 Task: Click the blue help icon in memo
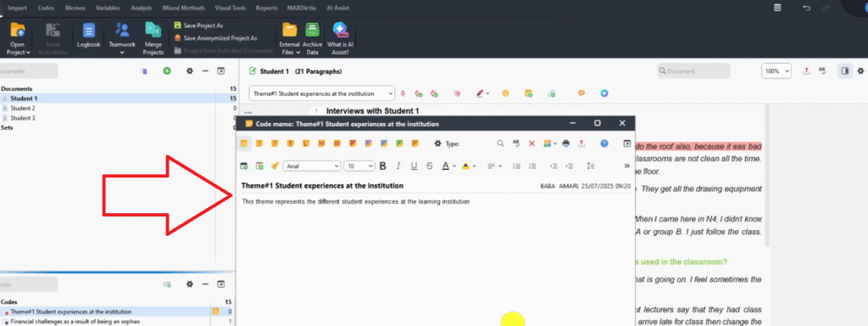[604, 143]
